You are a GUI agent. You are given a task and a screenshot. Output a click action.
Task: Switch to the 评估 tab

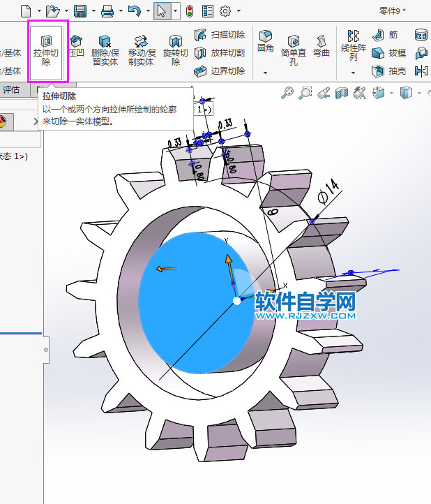coord(11,89)
